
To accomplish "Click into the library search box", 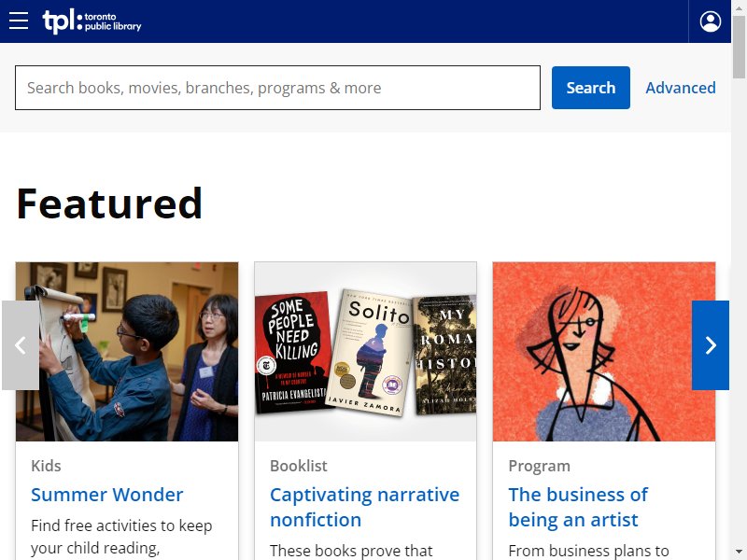I will coord(277,88).
